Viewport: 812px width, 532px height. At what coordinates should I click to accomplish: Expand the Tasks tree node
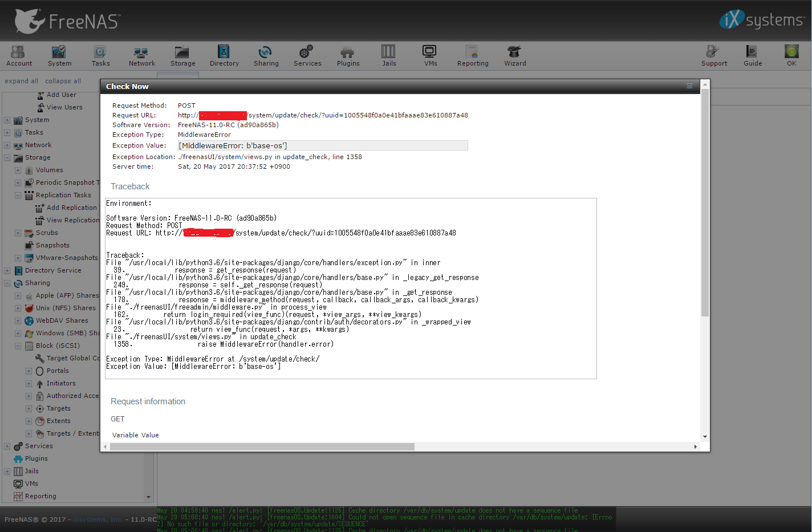[x=7, y=132]
